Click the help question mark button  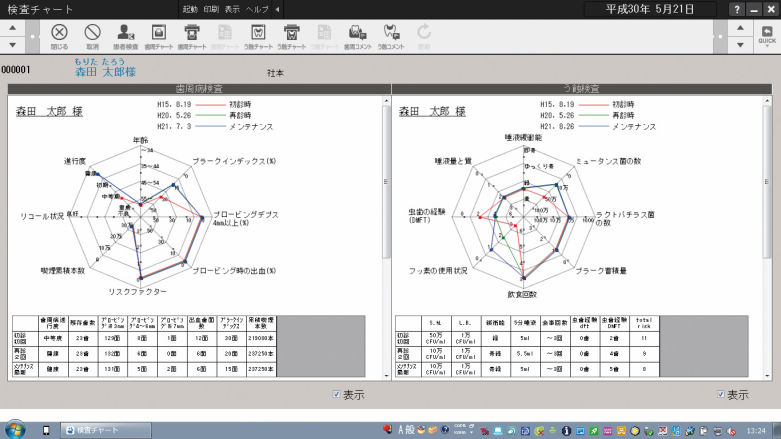[x=737, y=9]
